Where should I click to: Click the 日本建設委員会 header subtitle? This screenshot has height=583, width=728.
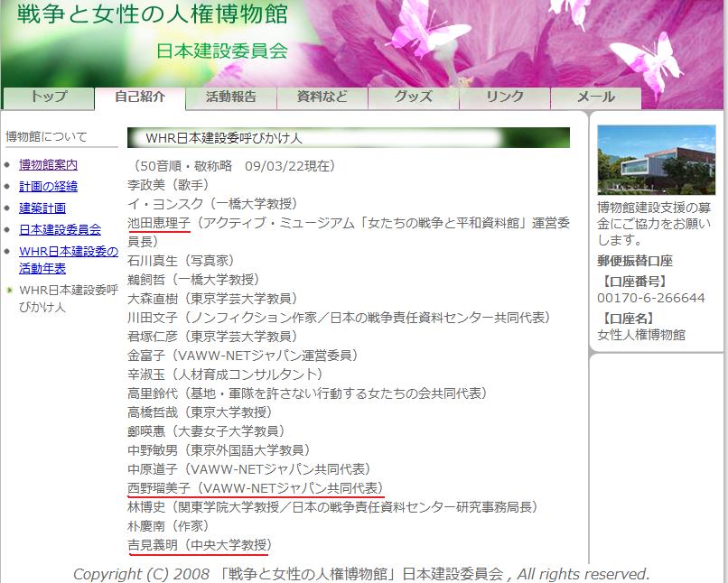tap(222, 51)
